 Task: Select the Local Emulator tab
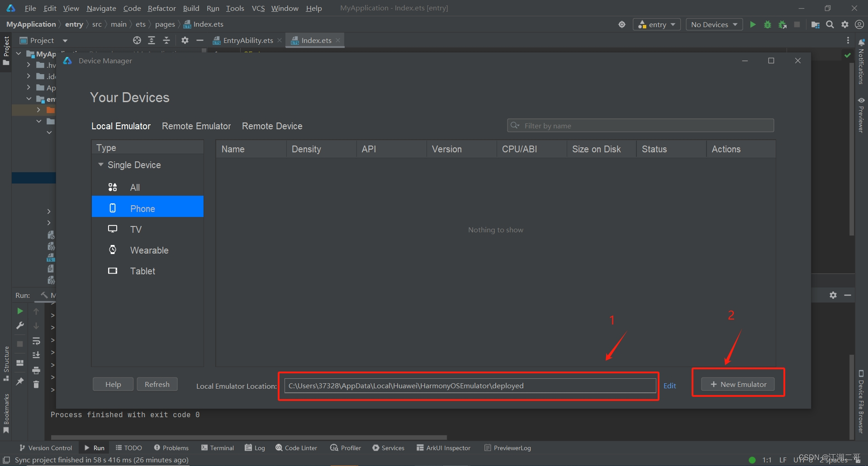121,126
